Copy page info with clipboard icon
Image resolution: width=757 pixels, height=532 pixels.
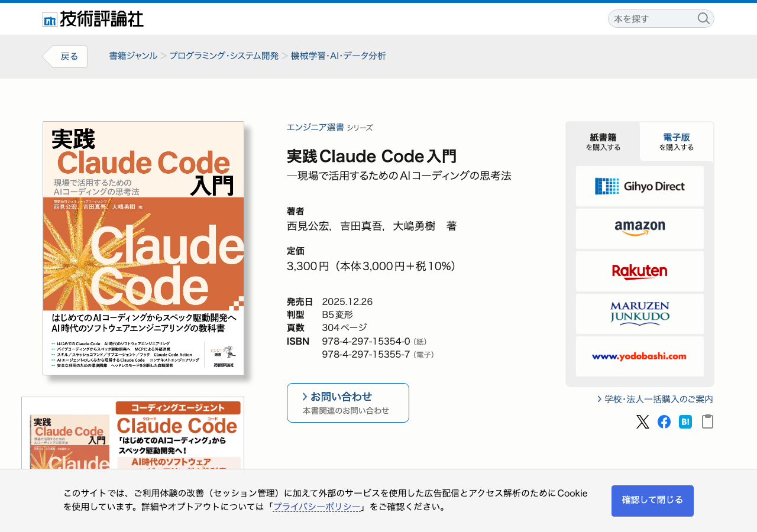click(707, 421)
